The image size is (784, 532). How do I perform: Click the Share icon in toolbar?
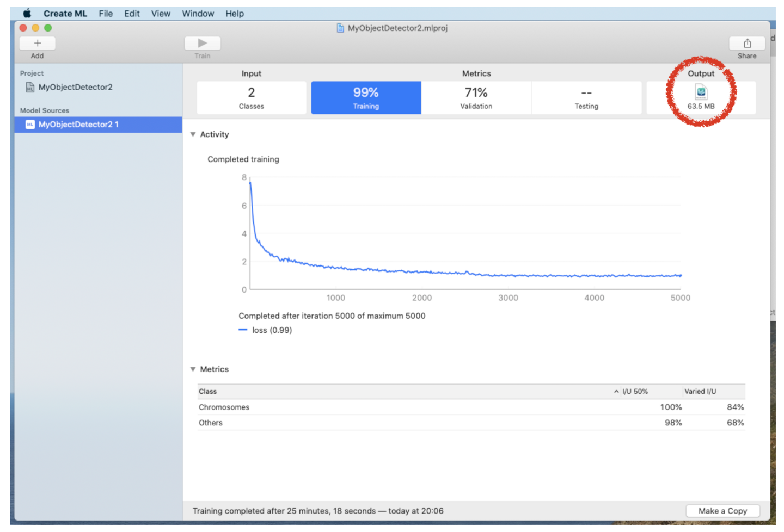coord(747,44)
